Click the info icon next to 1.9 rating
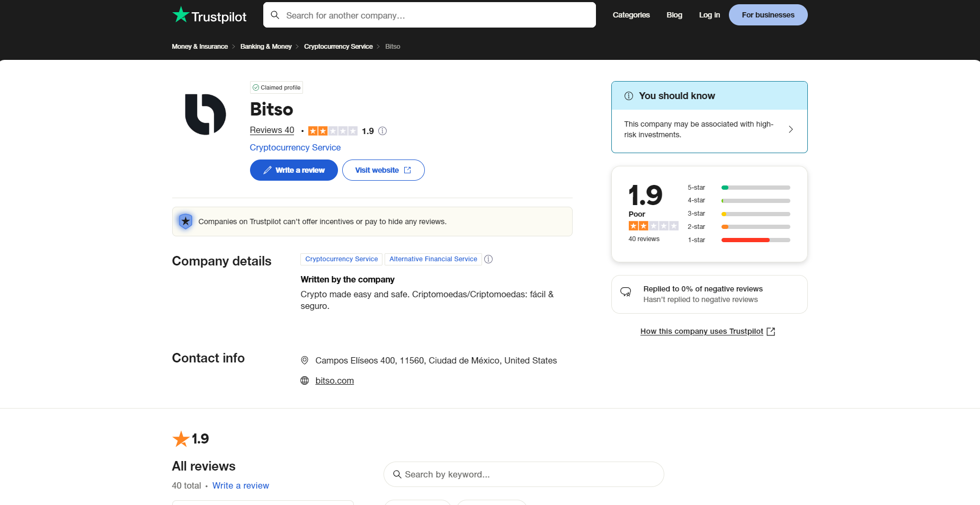The image size is (980, 505). (382, 131)
